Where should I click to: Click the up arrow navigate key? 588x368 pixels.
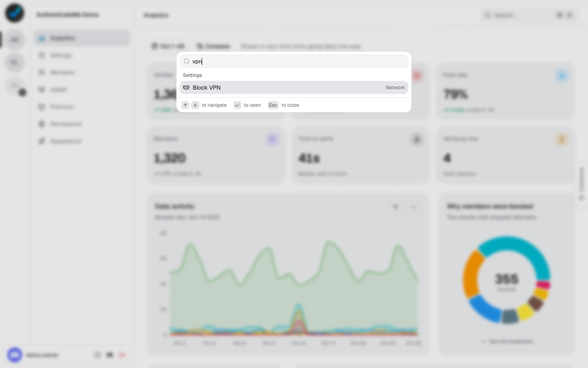[x=185, y=105]
